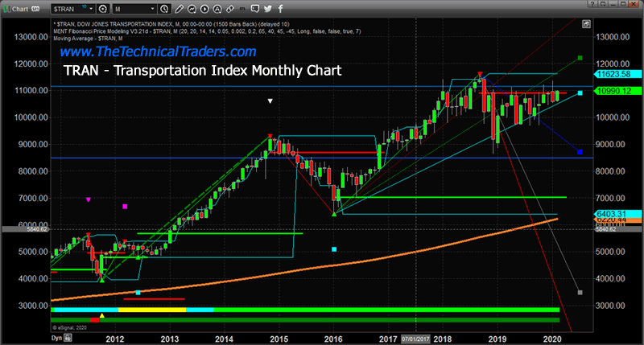The image size is (644, 345).
Task: Click the small ITS toolbar icon
Action: click(x=243, y=9)
